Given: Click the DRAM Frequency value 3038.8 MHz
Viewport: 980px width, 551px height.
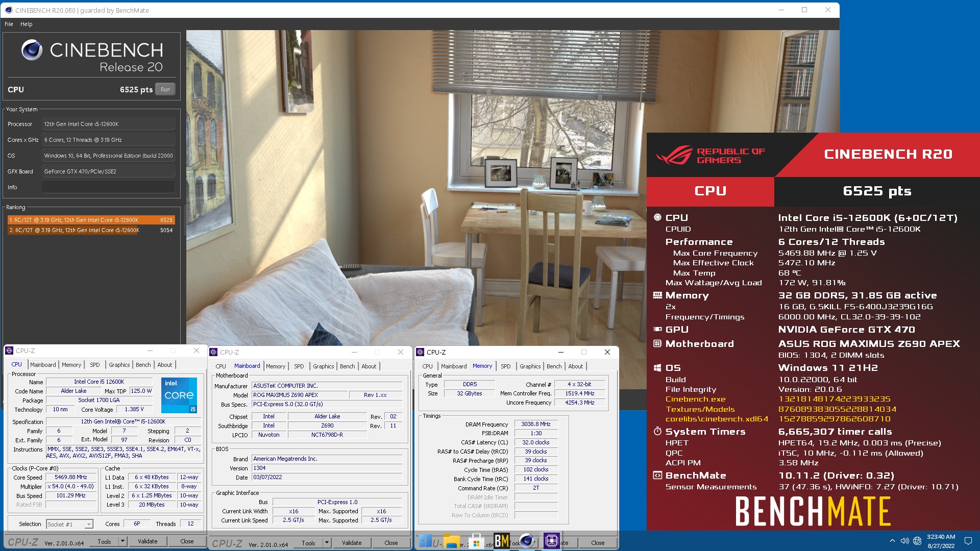Looking at the screenshot, I should (536, 424).
